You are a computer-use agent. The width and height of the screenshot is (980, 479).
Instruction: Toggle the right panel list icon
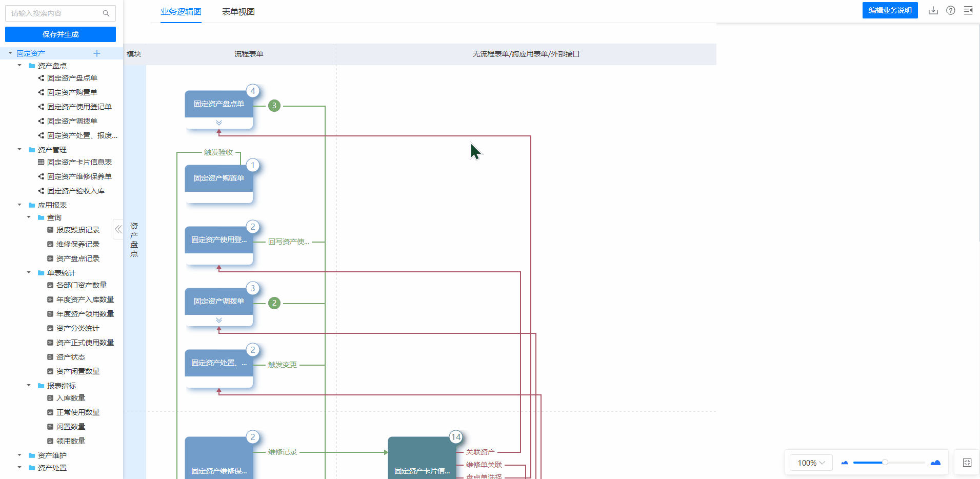pyautogui.click(x=968, y=10)
